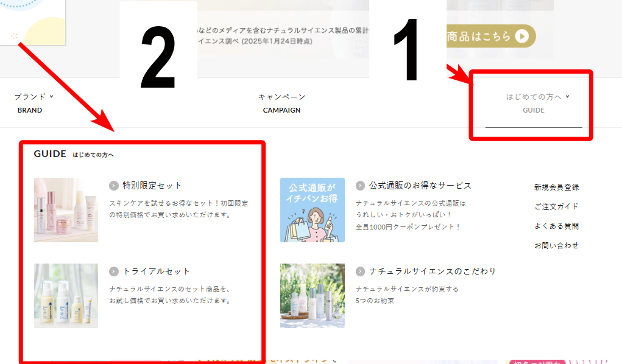Screen dimensions: 622x364
Task: Expand the ブランド BRAND dropdown chevron
Action: pos(52,96)
